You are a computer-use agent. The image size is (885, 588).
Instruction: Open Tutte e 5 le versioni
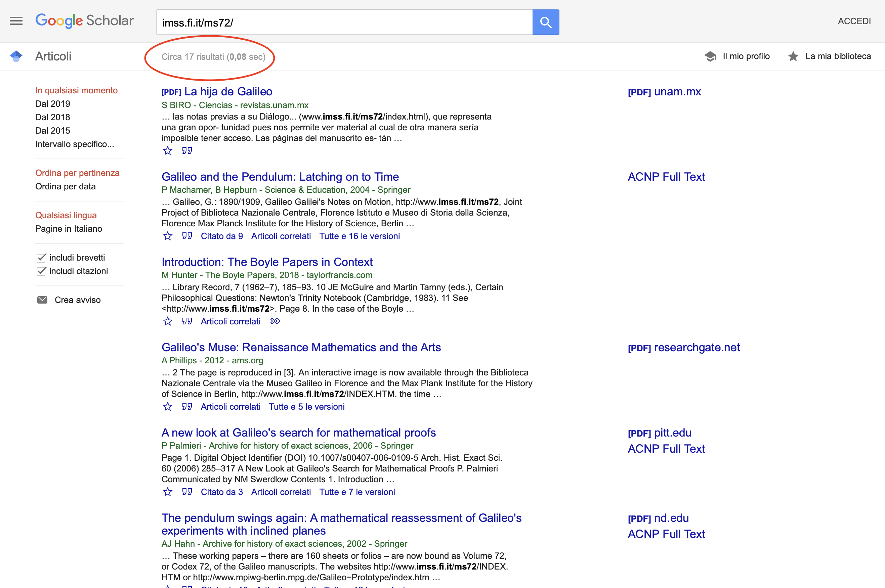[x=306, y=407]
